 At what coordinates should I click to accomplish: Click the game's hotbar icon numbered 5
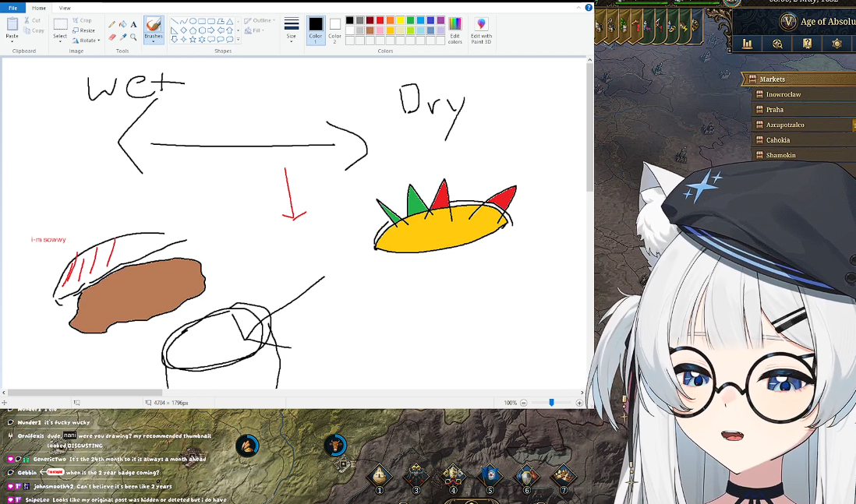click(x=490, y=478)
